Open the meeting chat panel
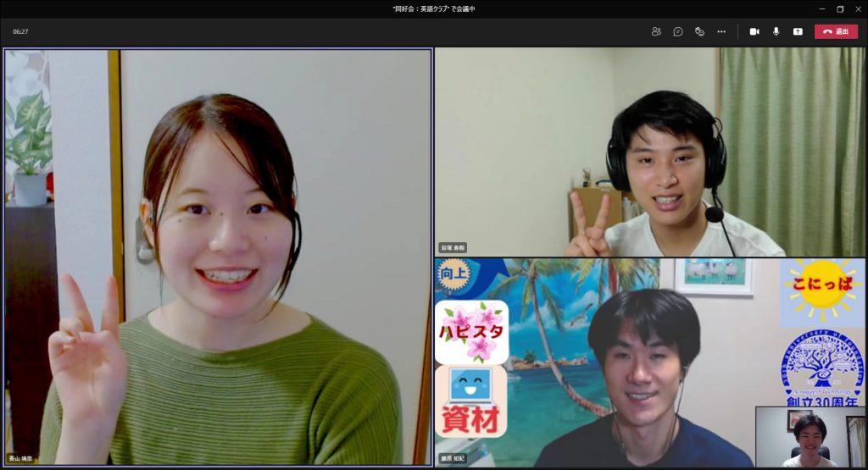The width and height of the screenshot is (868, 470). 677,31
